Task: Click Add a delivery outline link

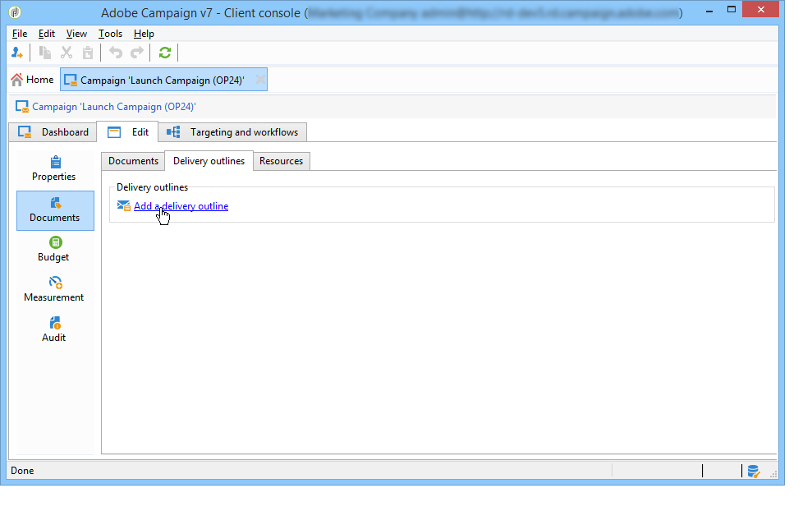Action: (181, 206)
